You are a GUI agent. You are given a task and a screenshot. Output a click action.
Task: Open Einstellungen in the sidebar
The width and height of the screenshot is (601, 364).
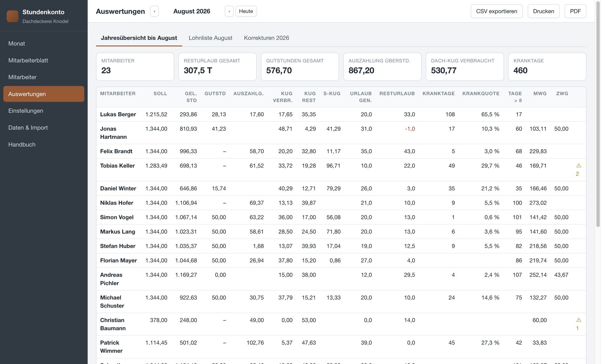[44, 111]
